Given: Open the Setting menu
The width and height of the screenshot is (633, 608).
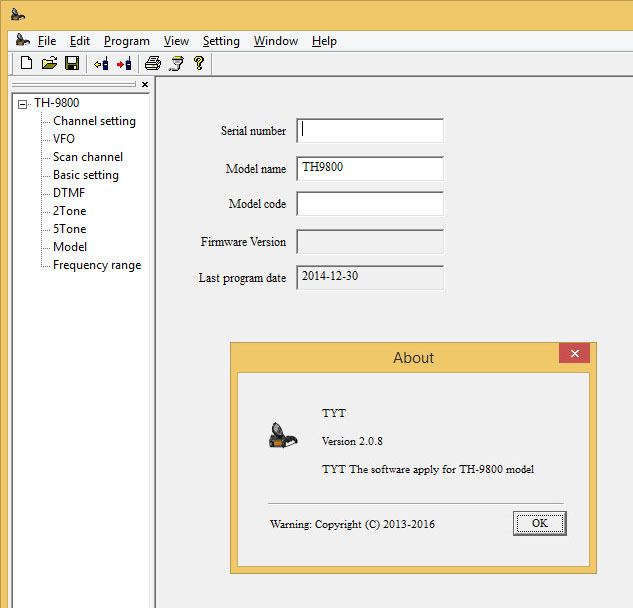Looking at the screenshot, I should [x=221, y=41].
